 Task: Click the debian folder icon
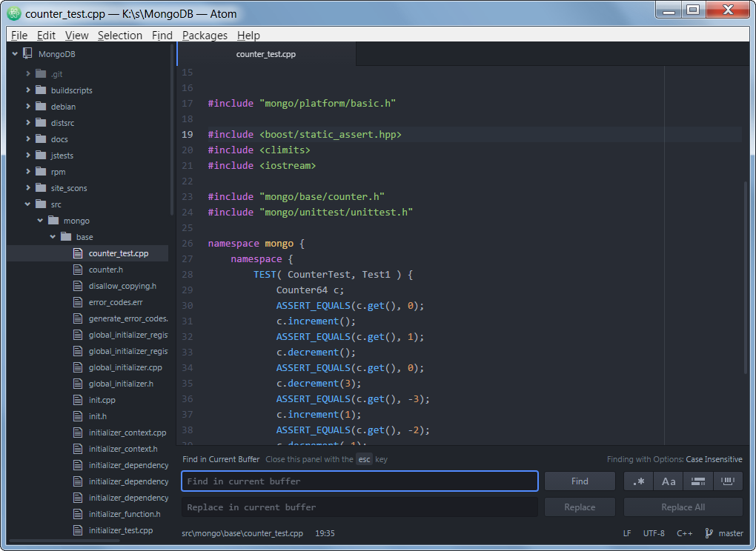coord(41,107)
